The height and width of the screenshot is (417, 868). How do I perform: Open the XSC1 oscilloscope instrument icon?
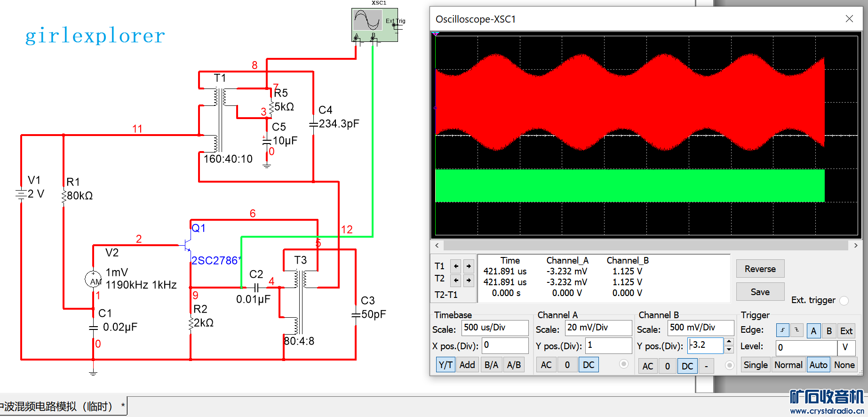[374, 24]
